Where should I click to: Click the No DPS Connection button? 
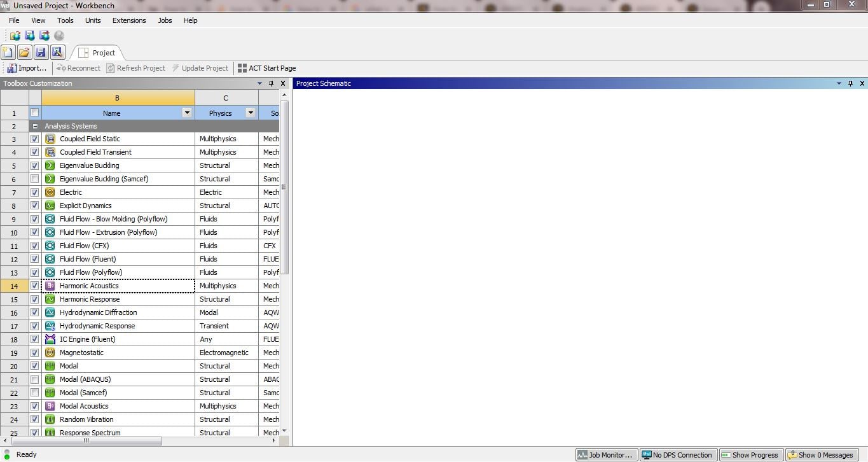(678, 455)
